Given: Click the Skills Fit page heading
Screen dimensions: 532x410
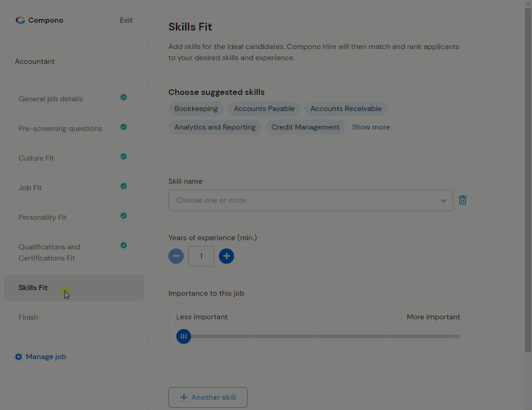Looking at the screenshot, I should (x=190, y=27).
